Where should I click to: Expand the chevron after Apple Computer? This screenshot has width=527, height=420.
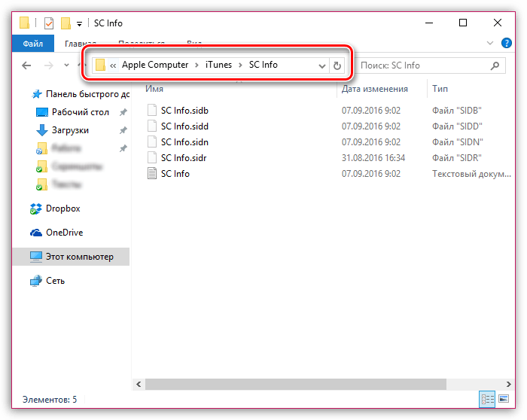pos(197,65)
